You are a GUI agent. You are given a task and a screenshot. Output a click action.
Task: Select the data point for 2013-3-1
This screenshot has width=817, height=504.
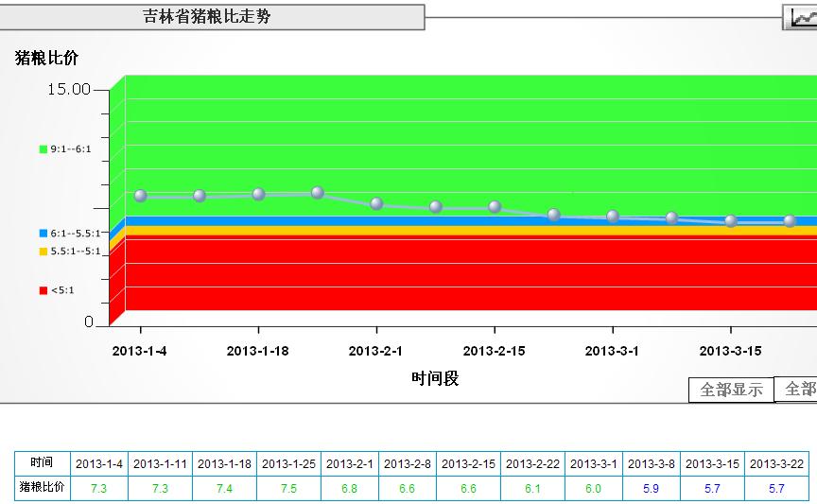tap(613, 216)
